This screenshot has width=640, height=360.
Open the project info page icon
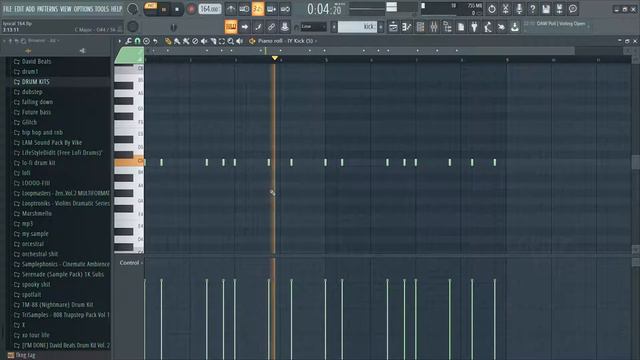click(x=461, y=27)
